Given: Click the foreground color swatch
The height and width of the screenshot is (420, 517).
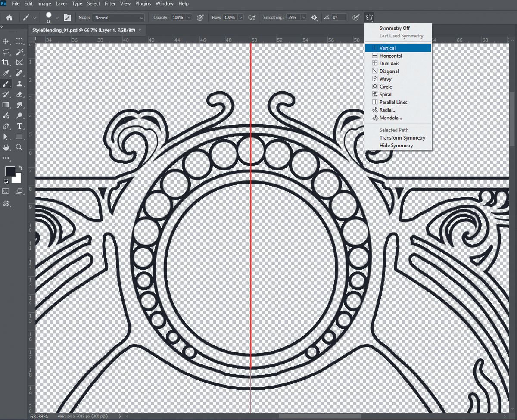Looking at the screenshot, I should coord(10,171).
